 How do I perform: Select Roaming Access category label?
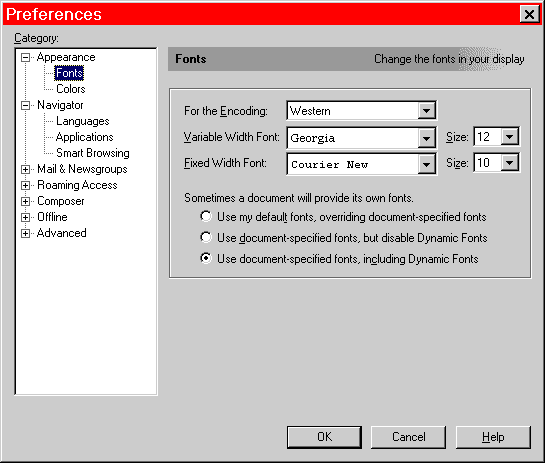(x=77, y=185)
